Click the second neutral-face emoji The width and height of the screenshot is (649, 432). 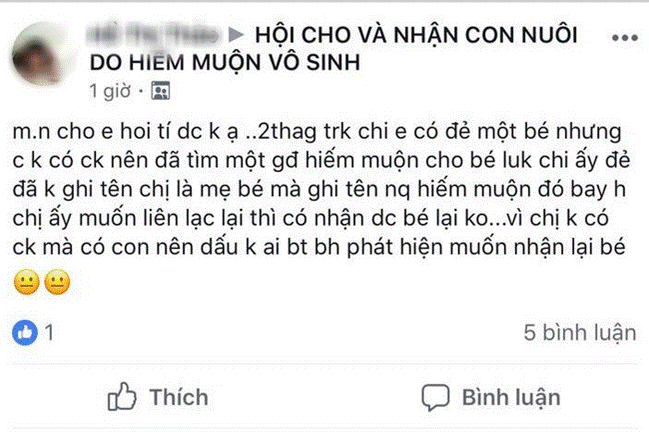point(57,282)
